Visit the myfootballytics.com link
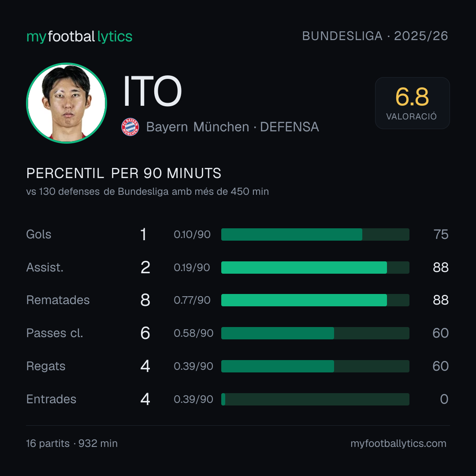 pyautogui.click(x=398, y=443)
